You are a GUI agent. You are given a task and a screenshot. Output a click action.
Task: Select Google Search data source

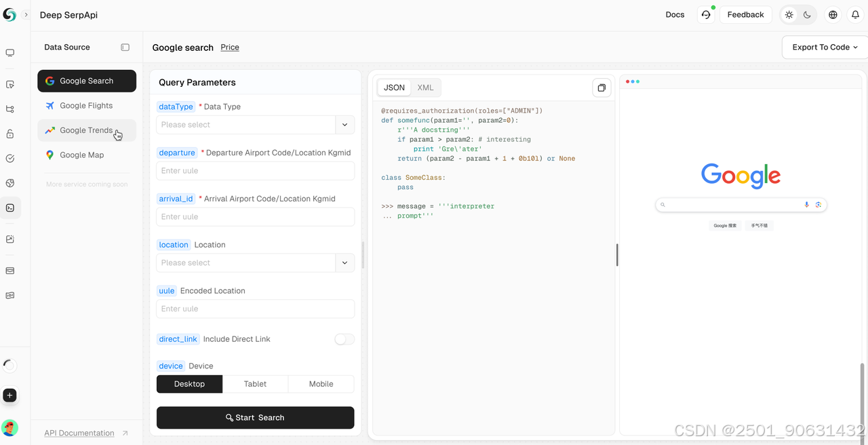pos(87,81)
